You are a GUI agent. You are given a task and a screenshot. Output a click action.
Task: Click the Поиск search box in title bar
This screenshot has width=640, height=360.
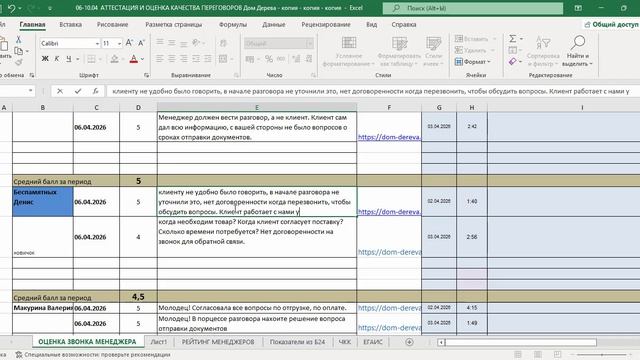[473, 8]
